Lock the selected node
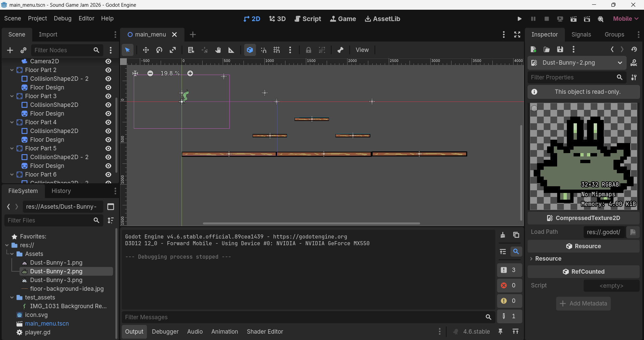Viewport: 644px width, 340px height. 309,50
